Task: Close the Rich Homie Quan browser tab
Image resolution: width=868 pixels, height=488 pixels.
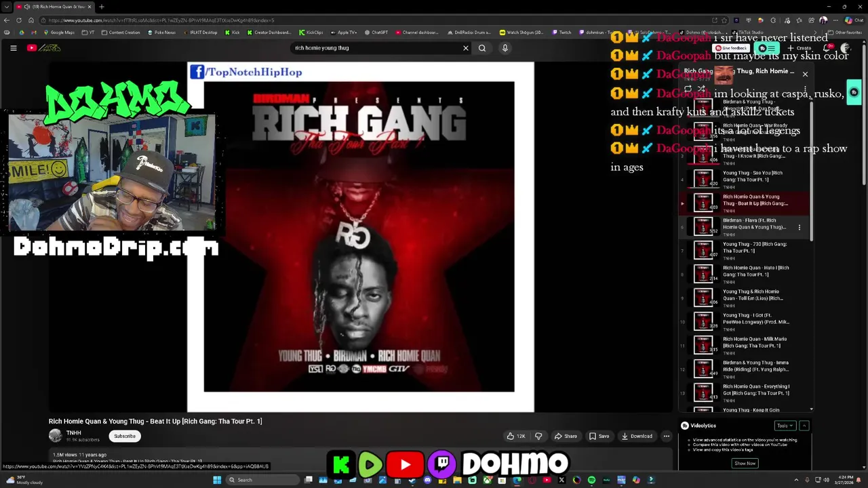Action: click(x=91, y=7)
